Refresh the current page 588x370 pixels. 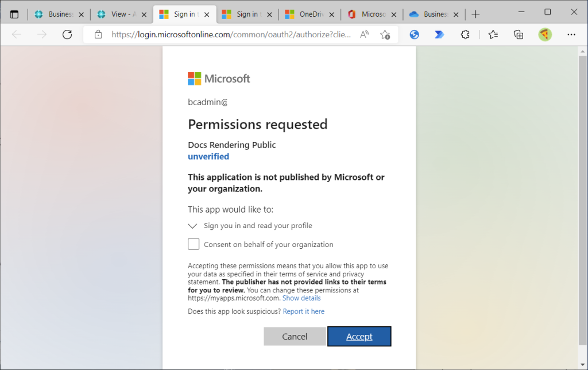67,35
